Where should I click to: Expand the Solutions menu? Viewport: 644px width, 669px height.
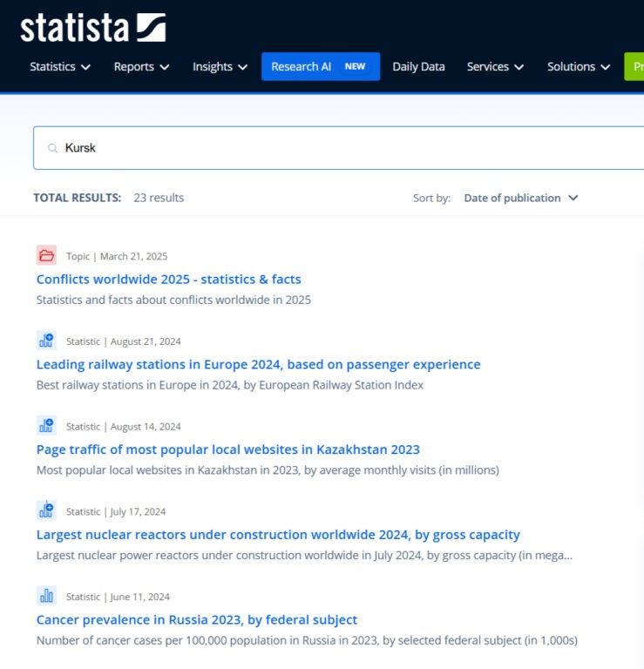tap(579, 66)
